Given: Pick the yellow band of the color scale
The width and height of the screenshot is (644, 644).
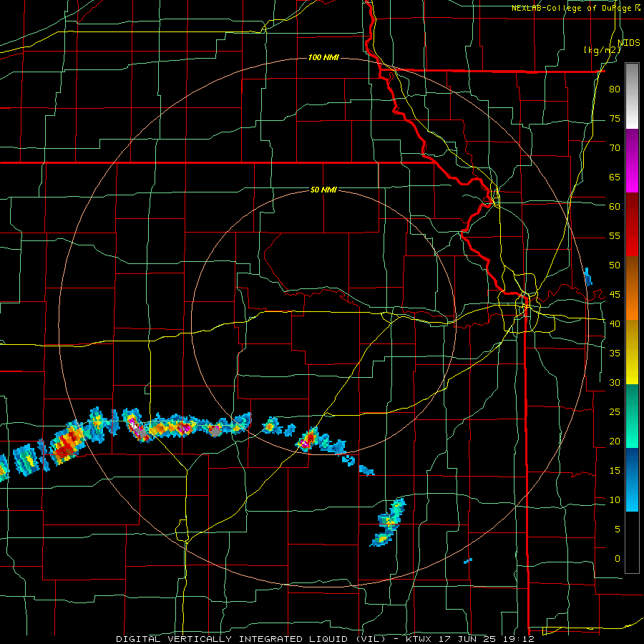Looking at the screenshot, I should tap(632, 352).
